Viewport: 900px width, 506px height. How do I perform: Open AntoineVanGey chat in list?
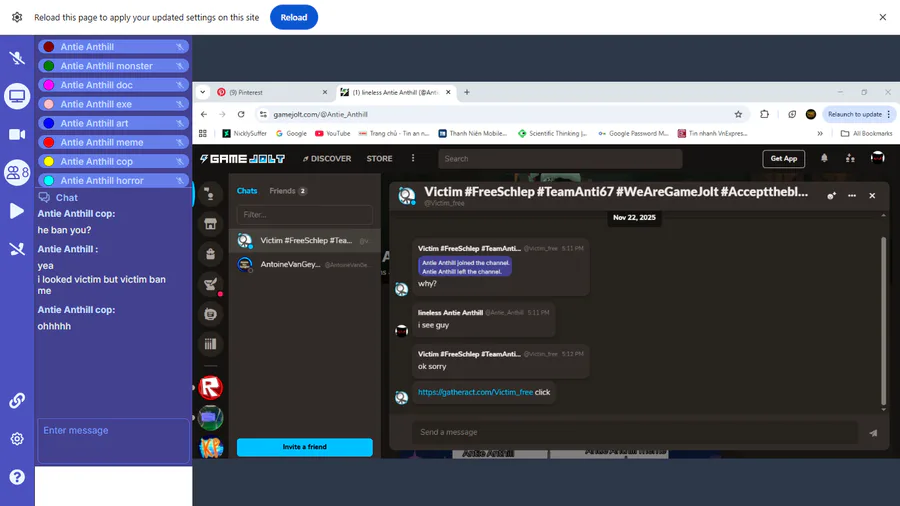click(x=305, y=264)
